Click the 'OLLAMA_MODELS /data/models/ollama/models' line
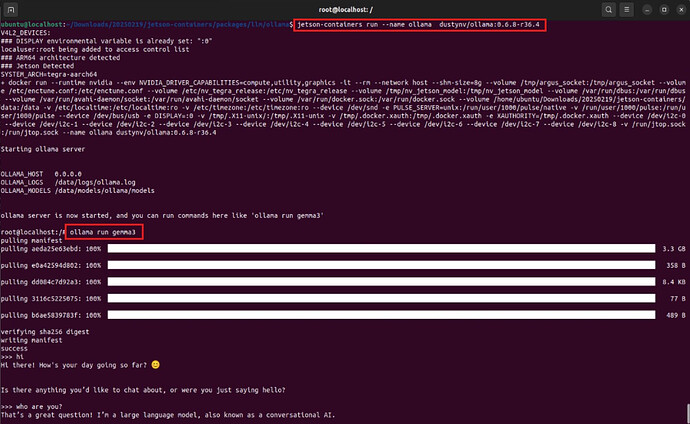 pos(77,190)
